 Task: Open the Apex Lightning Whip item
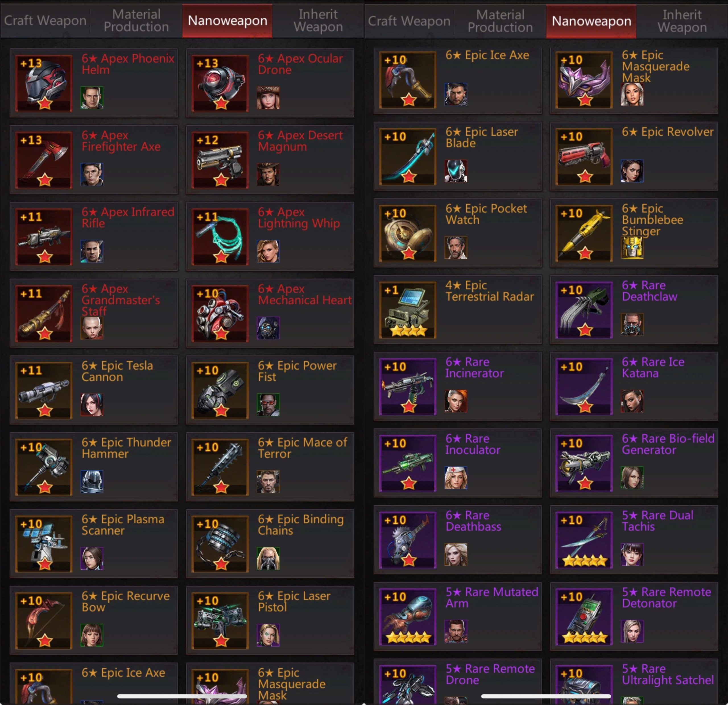(x=220, y=237)
